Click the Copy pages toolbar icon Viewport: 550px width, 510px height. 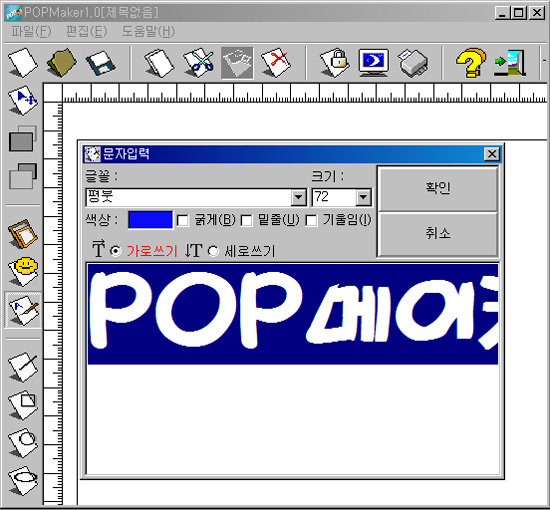coord(159,63)
